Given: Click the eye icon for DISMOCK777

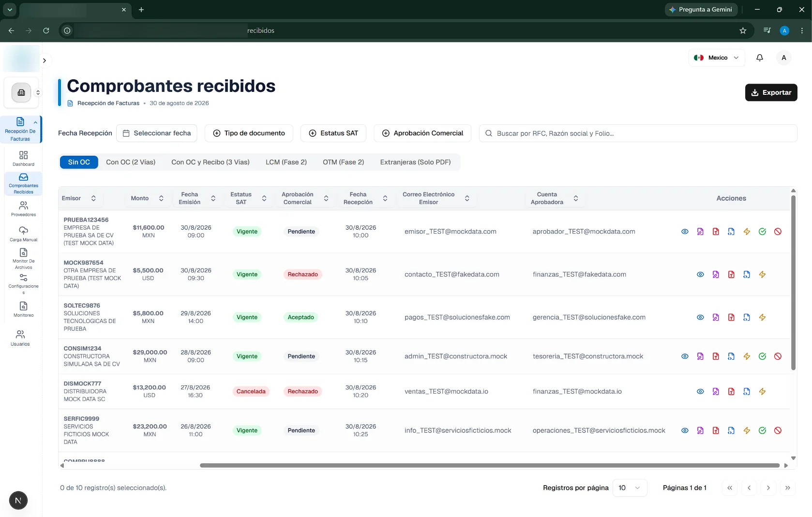Looking at the screenshot, I should pos(700,392).
